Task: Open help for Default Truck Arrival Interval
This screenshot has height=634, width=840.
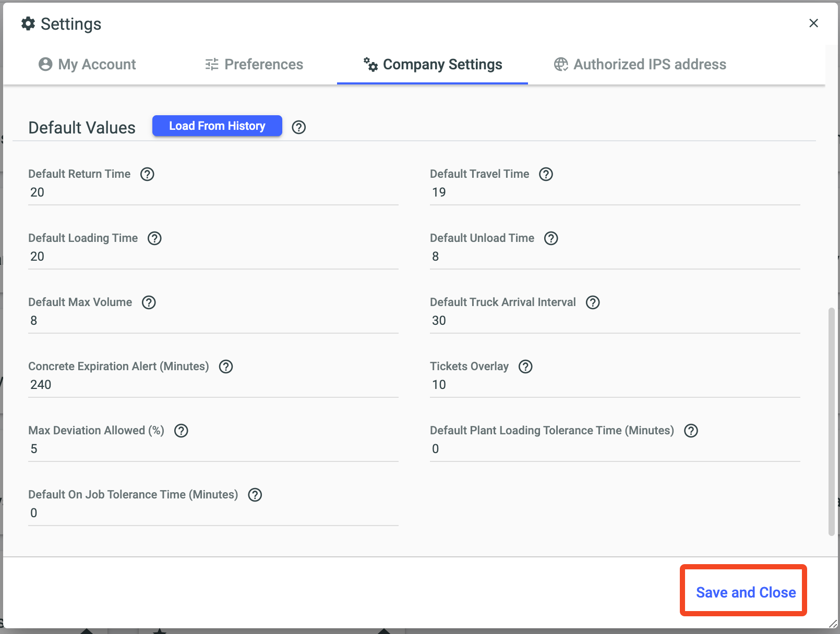Action: (x=593, y=302)
